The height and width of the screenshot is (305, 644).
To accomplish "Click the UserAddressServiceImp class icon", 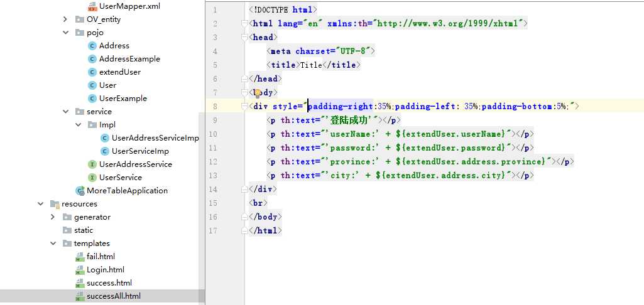I will click(x=105, y=138).
